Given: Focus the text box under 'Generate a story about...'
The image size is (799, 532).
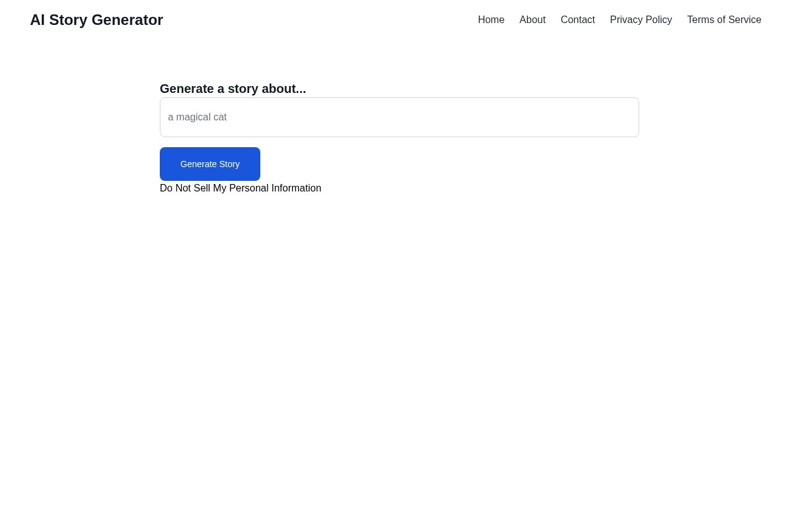Looking at the screenshot, I should click(399, 117).
